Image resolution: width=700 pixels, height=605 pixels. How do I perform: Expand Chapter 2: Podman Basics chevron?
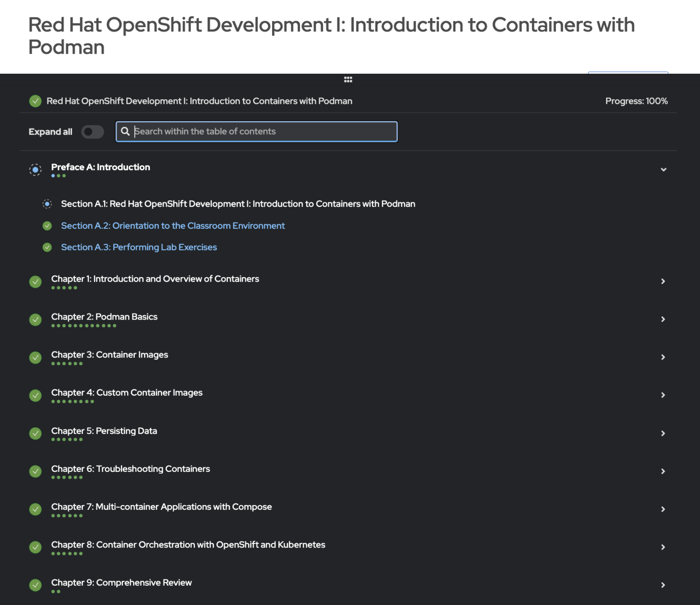click(x=663, y=319)
